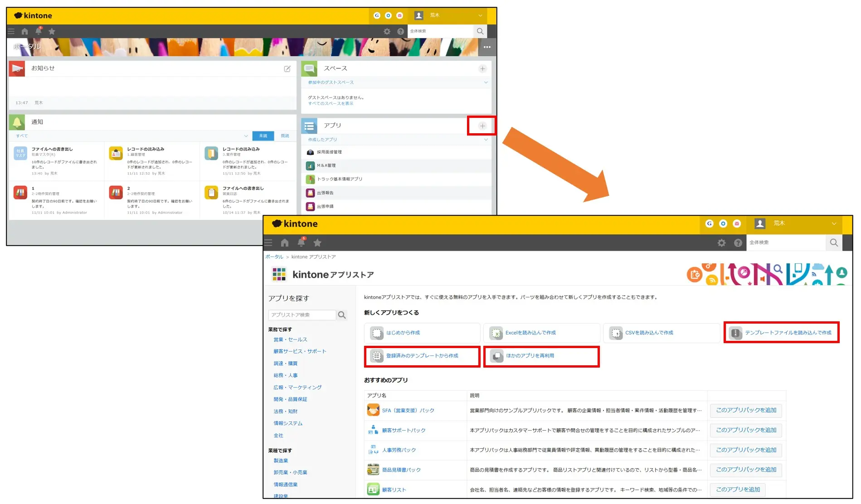Click ほかのアプリを再利用 button
861x504 pixels.
(x=541, y=356)
